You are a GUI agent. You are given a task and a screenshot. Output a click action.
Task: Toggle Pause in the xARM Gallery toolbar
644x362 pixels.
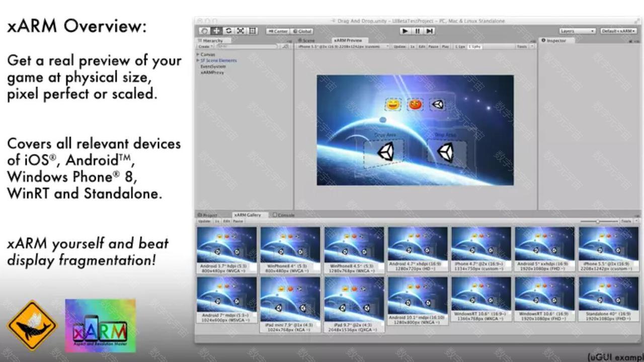(238, 221)
